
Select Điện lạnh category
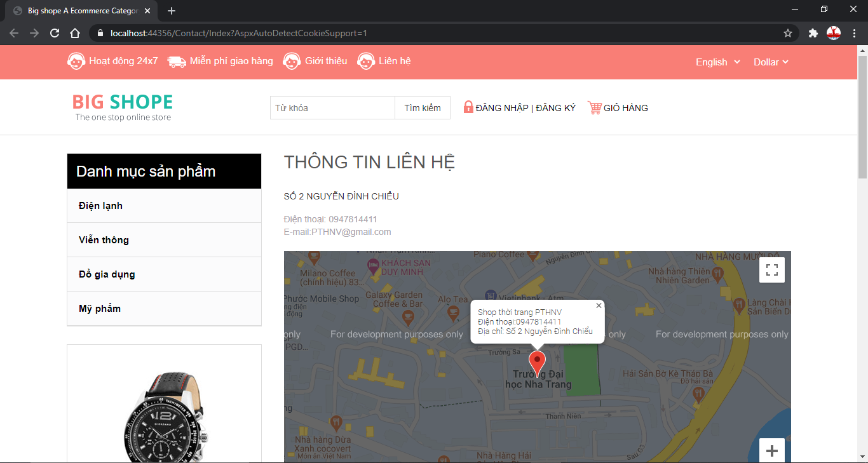(x=164, y=206)
